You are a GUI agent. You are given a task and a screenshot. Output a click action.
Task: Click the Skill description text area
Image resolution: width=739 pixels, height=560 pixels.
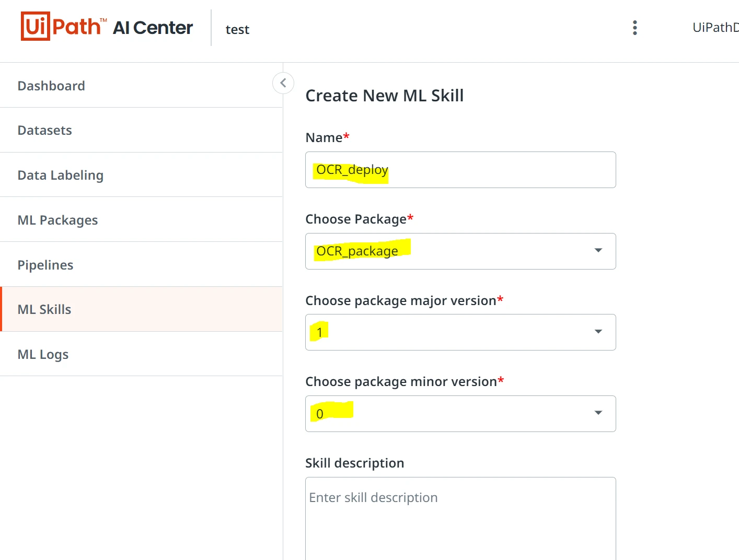pos(460,519)
